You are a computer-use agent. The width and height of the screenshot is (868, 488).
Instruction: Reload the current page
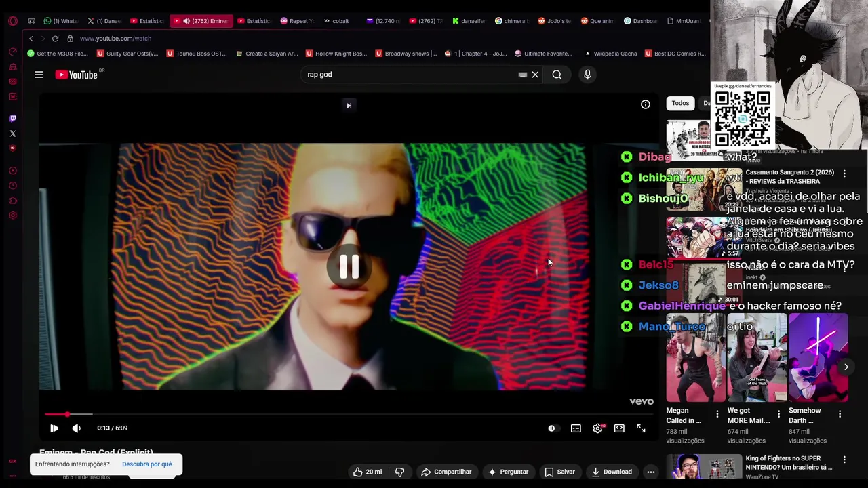(x=55, y=39)
